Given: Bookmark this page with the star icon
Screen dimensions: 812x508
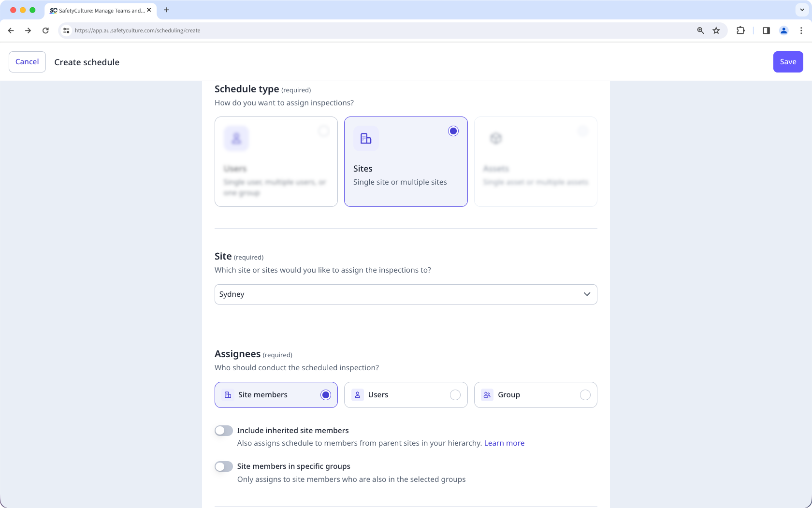Looking at the screenshot, I should (x=716, y=30).
